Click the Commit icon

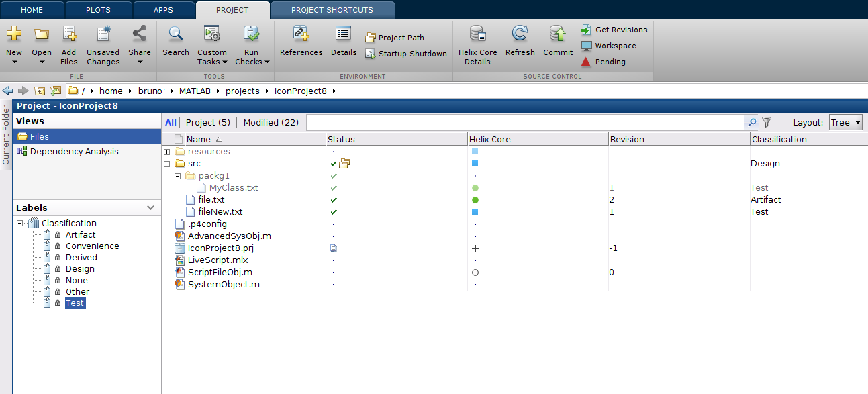click(557, 34)
